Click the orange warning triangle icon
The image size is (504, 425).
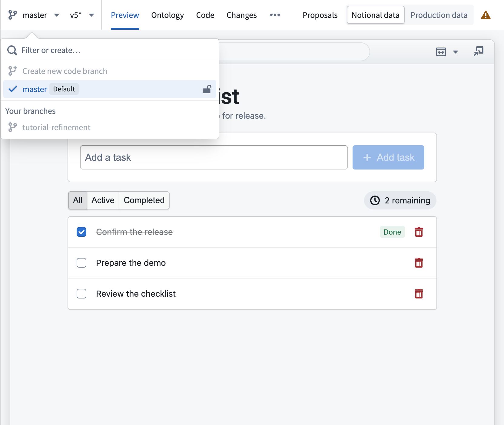[x=486, y=15]
